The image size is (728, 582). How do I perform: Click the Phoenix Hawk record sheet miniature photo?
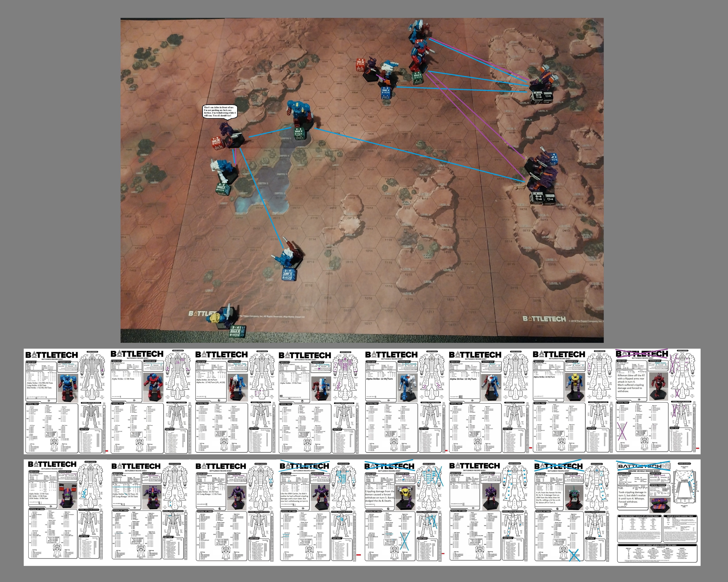pos(320,498)
